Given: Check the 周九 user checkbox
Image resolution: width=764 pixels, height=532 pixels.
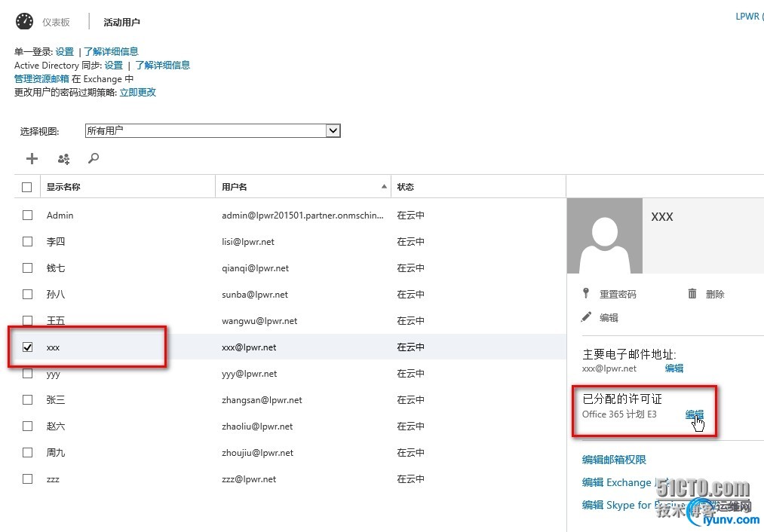Looking at the screenshot, I should coord(27,452).
